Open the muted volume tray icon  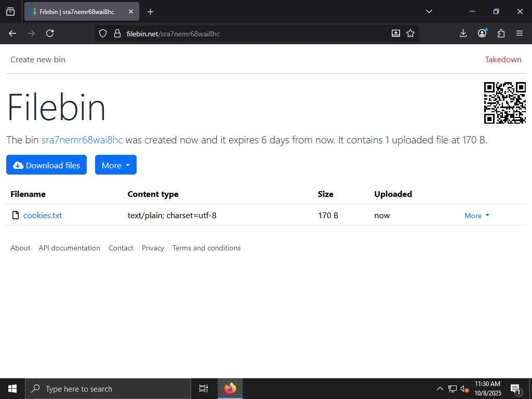pyautogui.click(x=464, y=389)
